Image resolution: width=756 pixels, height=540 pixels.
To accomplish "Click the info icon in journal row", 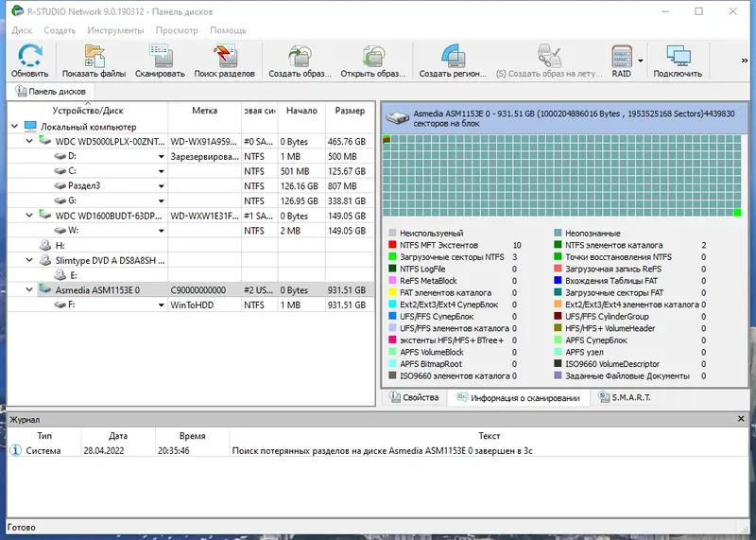I will pyautogui.click(x=15, y=450).
